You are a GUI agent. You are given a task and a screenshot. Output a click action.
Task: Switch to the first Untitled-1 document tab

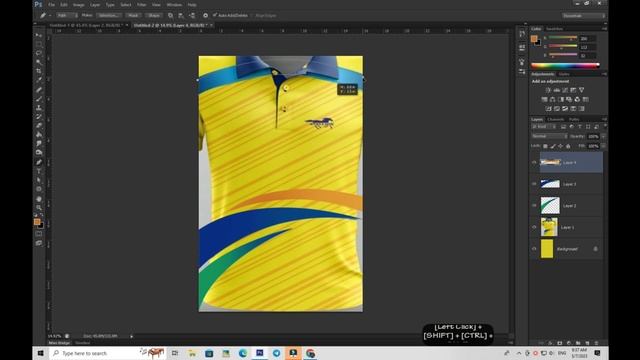pyautogui.click(x=87, y=25)
